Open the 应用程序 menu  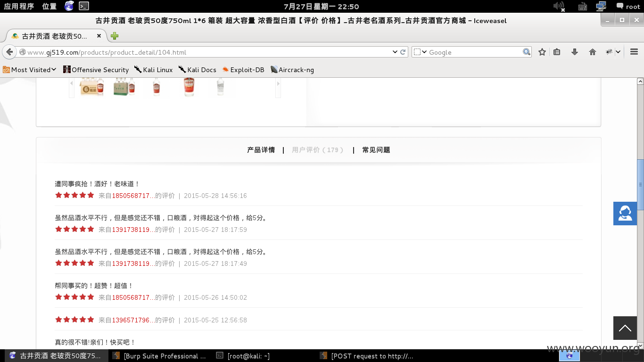tap(19, 6)
